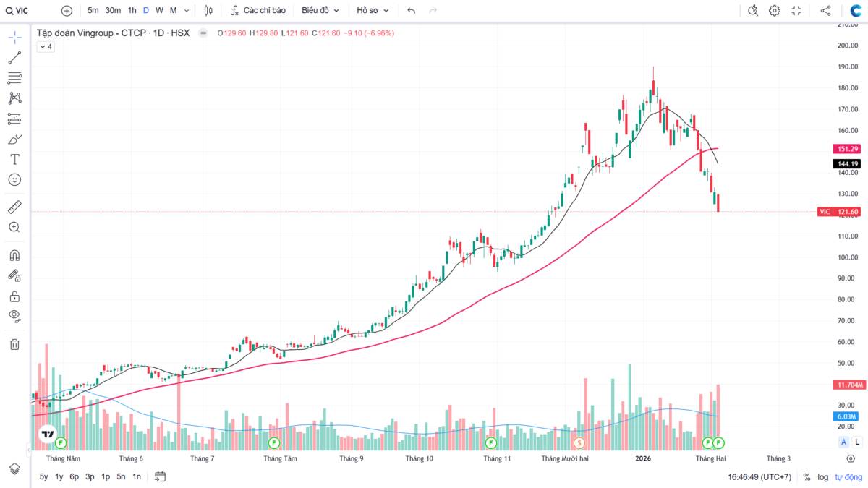Select the W weekly timeframe
868x488 pixels.
[159, 11]
